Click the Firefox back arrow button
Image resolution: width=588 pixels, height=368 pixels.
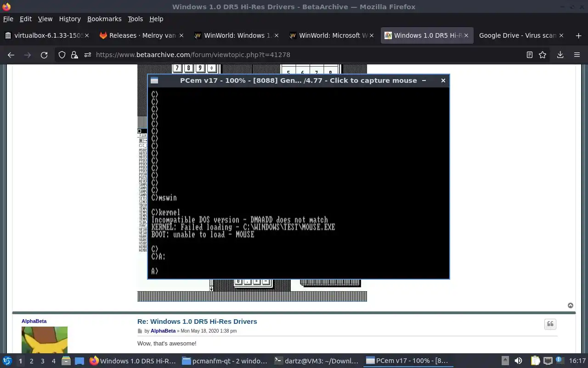[x=11, y=55]
